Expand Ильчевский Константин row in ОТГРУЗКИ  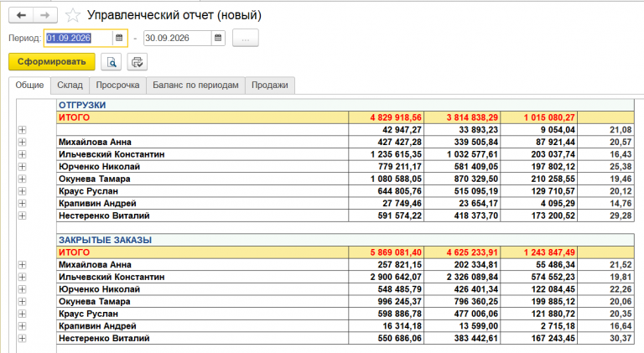pos(22,154)
